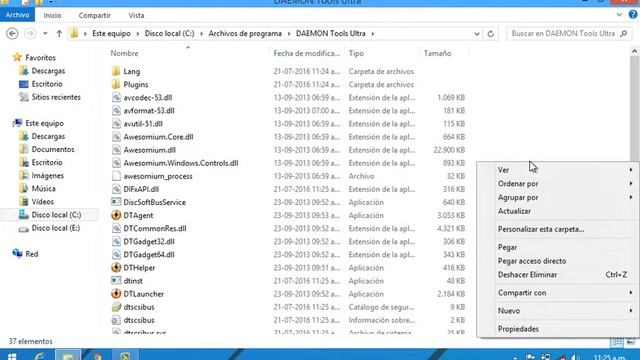
Task: Select the DTCommonRes.dll file icon
Action: (116, 228)
